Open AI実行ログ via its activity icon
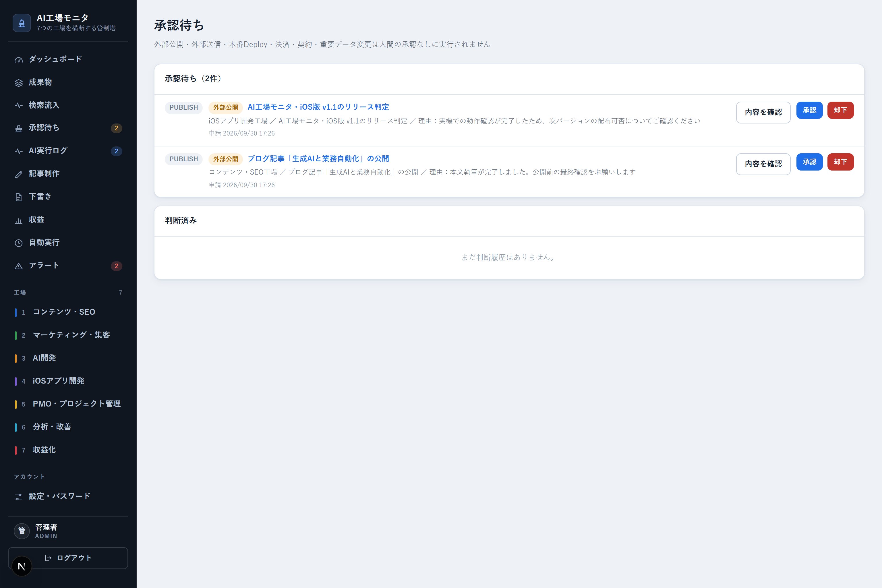This screenshot has height=588, width=882. point(18,151)
